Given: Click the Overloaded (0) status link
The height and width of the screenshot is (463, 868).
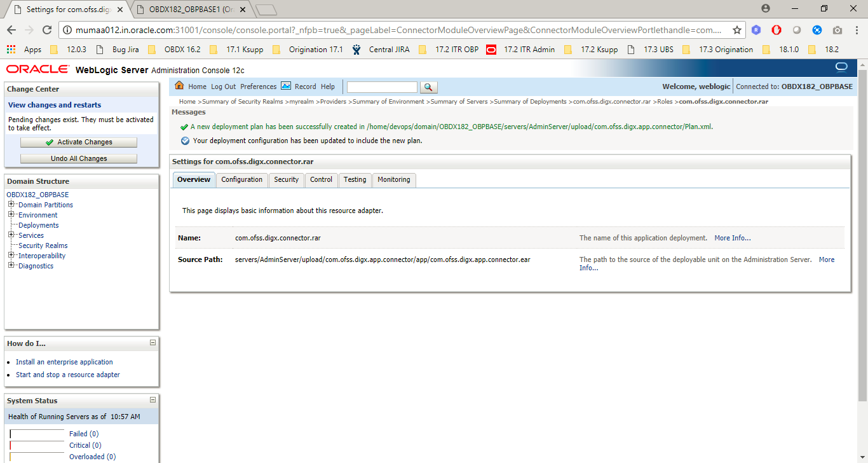Looking at the screenshot, I should (93, 457).
